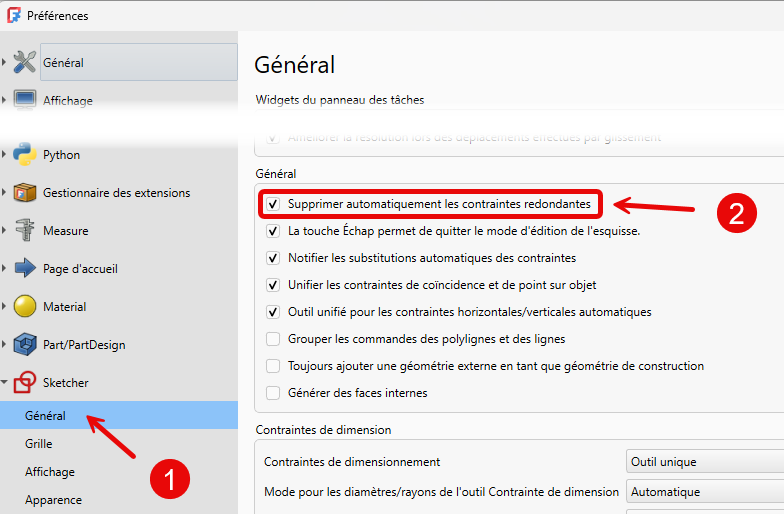Toggle Notifier les substitutions automatiques checkbox
Image resolution: width=784 pixels, height=514 pixels.
(273, 258)
